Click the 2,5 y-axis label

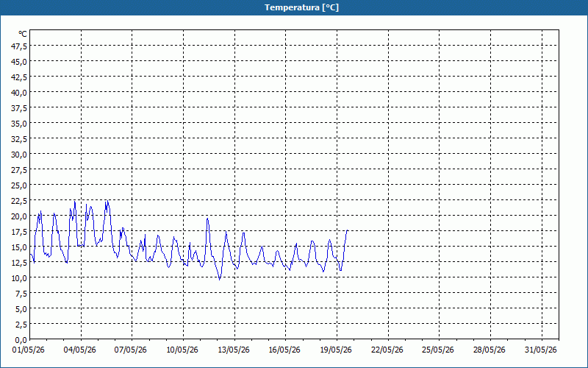tap(21, 325)
